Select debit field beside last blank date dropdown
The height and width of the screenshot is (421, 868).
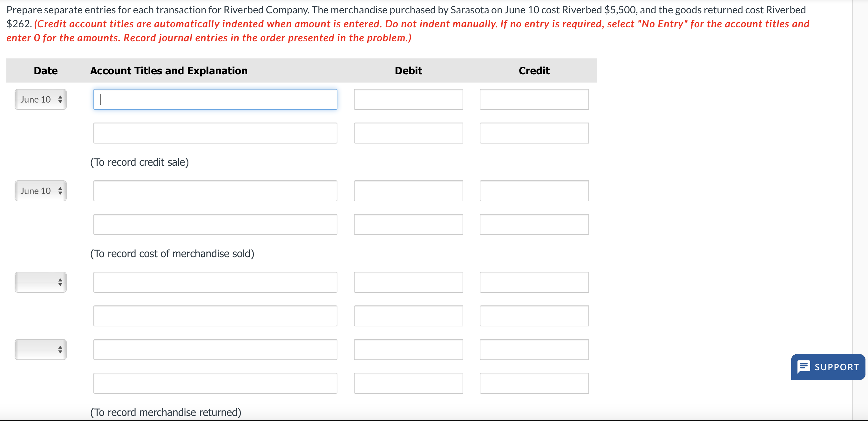click(408, 349)
